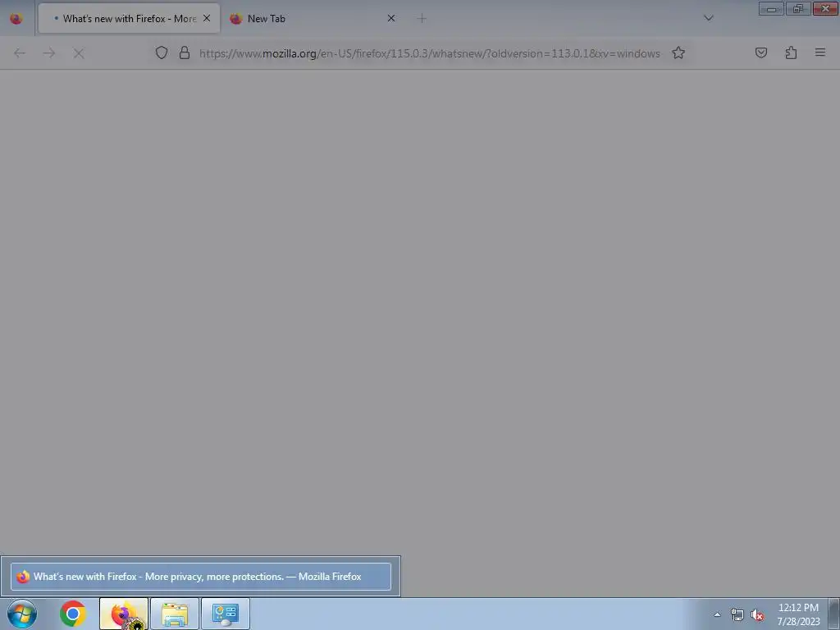Go back one page
Viewport: 840px width, 630px height.
pos(20,53)
